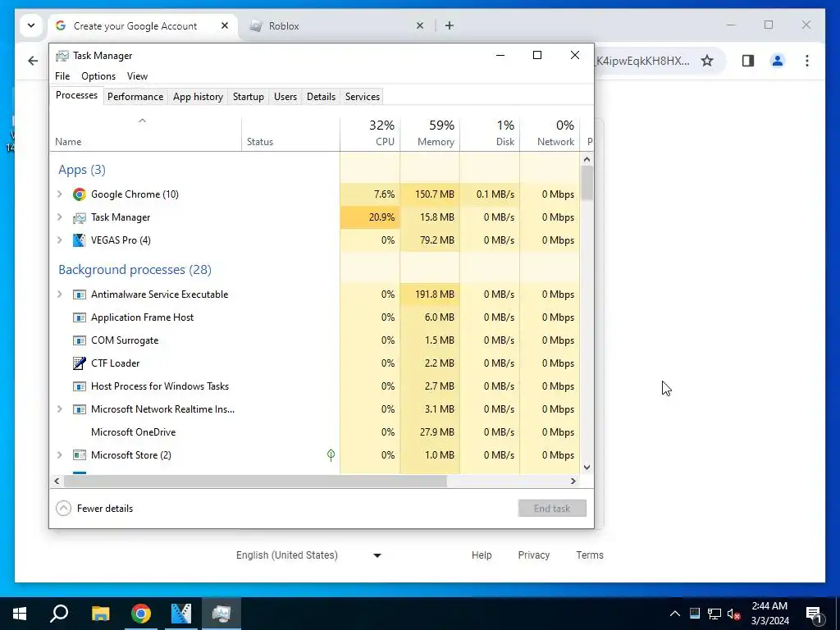840x630 pixels.
Task: Click Host Process for Windows Tasks icon
Action: pyautogui.click(x=80, y=386)
